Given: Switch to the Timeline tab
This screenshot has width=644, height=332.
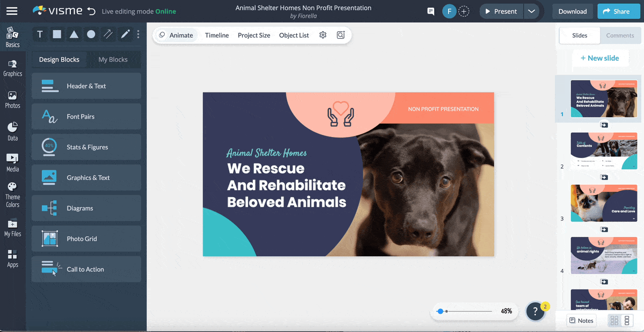Looking at the screenshot, I should click(x=216, y=35).
